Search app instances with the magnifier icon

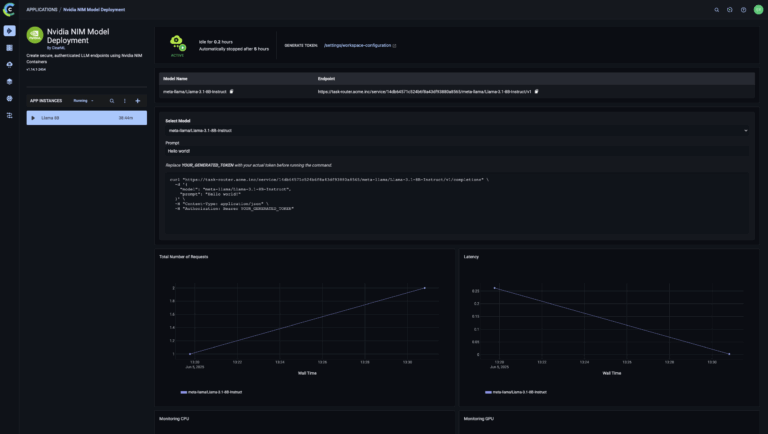[111, 101]
